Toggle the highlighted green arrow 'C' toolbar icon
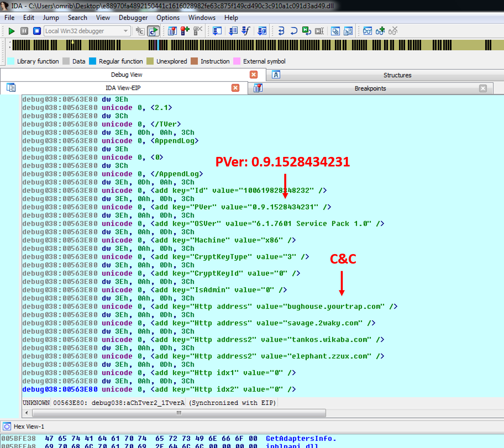504x448 pixels. (x=153, y=31)
